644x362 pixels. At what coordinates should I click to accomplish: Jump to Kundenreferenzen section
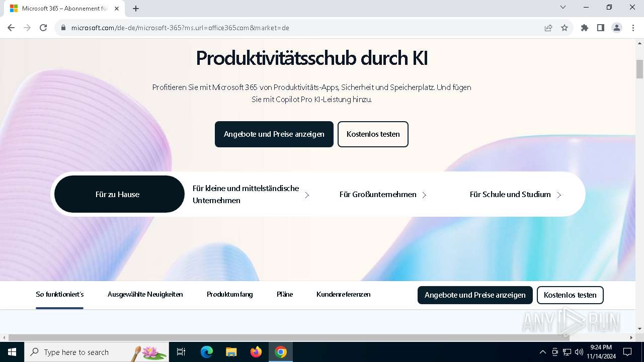[x=344, y=295]
